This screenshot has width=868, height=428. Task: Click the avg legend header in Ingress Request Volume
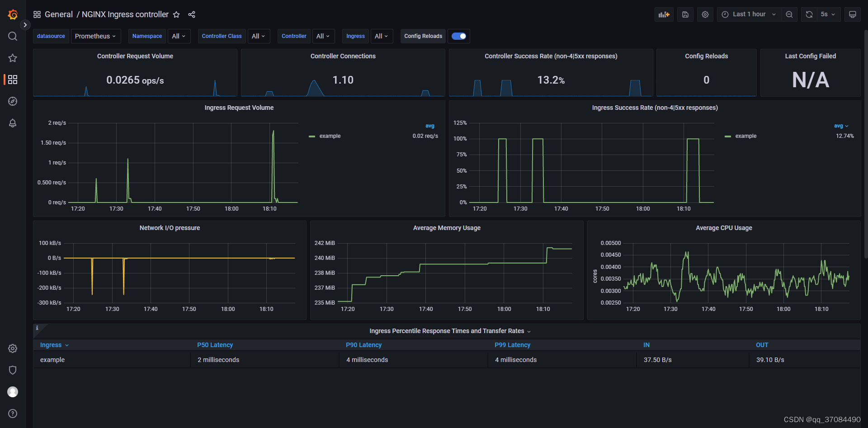(x=430, y=126)
